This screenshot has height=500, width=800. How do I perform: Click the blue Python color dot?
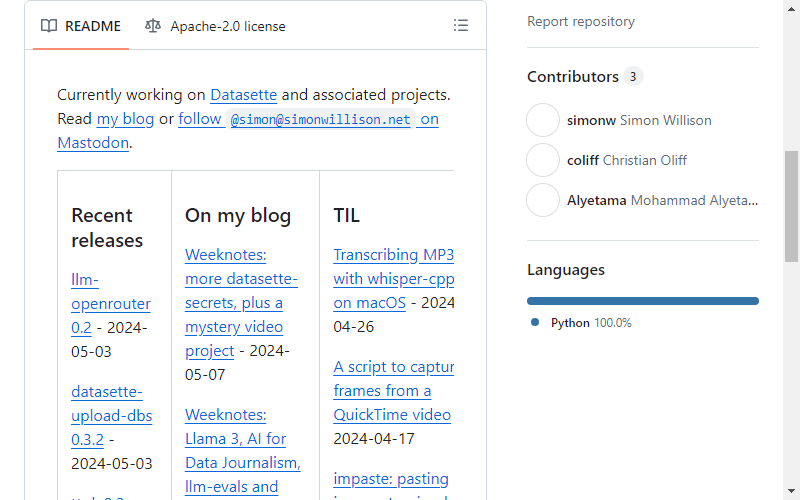click(535, 322)
